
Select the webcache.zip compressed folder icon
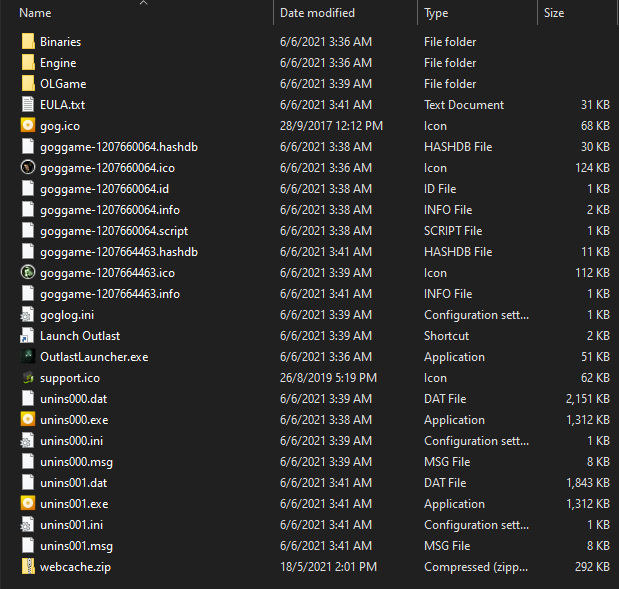click(x=28, y=567)
